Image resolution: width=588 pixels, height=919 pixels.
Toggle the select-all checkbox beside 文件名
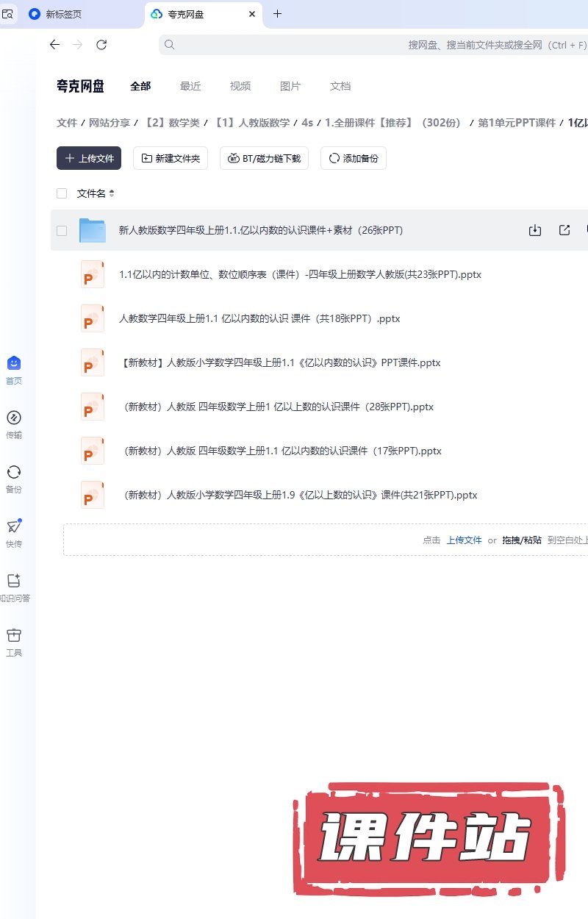[62, 193]
